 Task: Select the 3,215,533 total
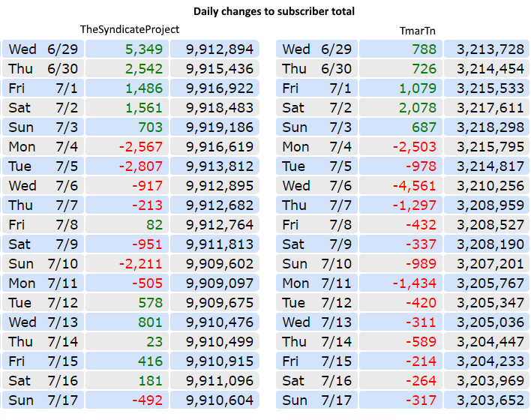[490, 88]
